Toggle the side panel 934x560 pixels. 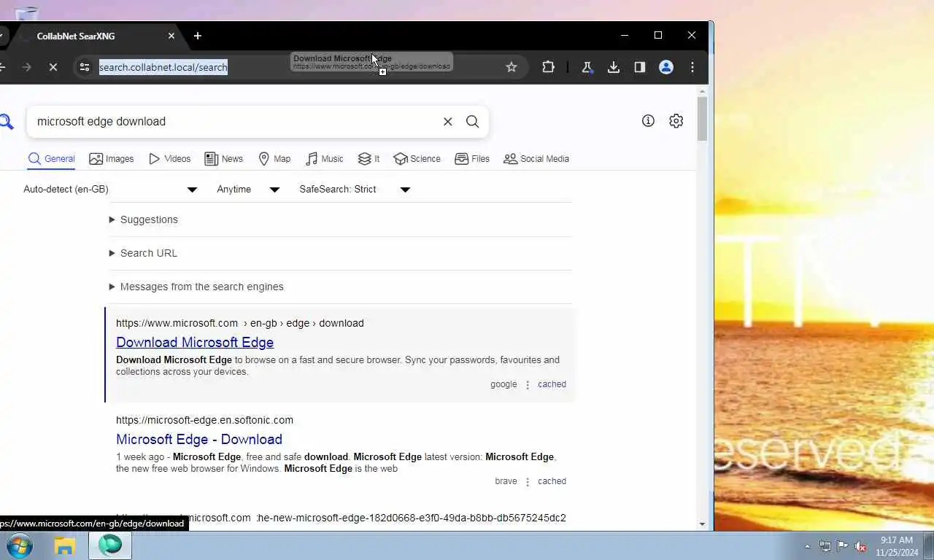(x=640, y=67)
